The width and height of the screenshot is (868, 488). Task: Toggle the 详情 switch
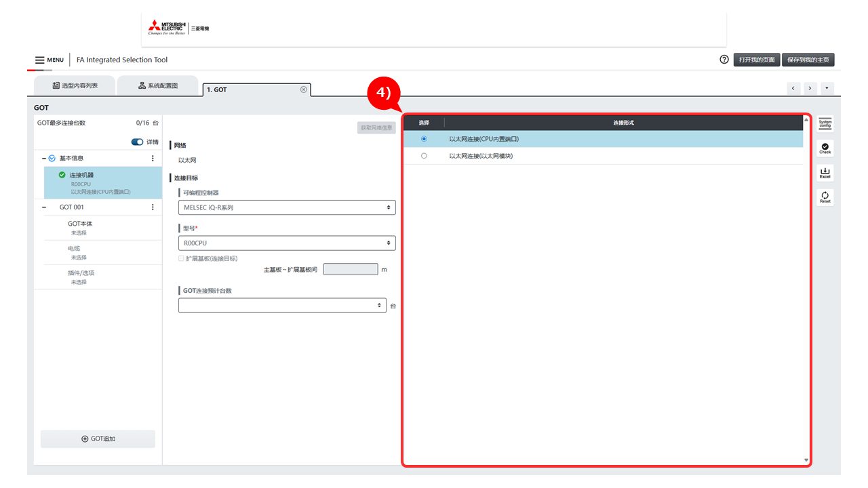(x=138, y=142)
